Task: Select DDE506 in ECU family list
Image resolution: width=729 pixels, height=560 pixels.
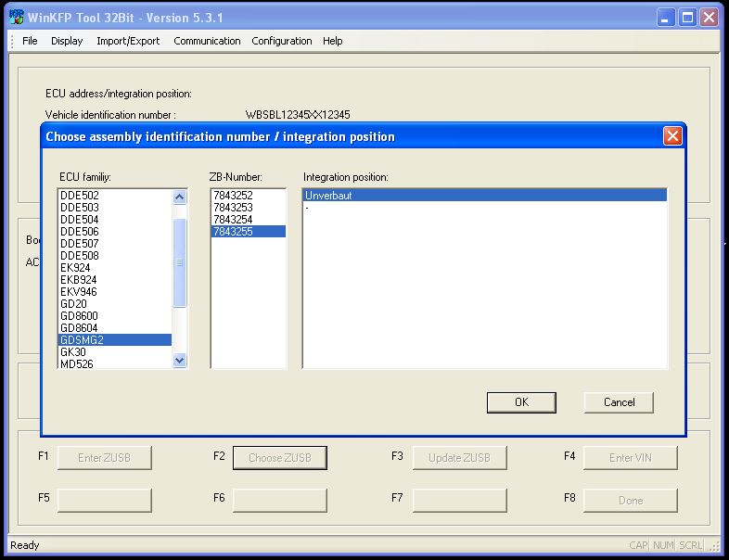Action: coord(114,232)
